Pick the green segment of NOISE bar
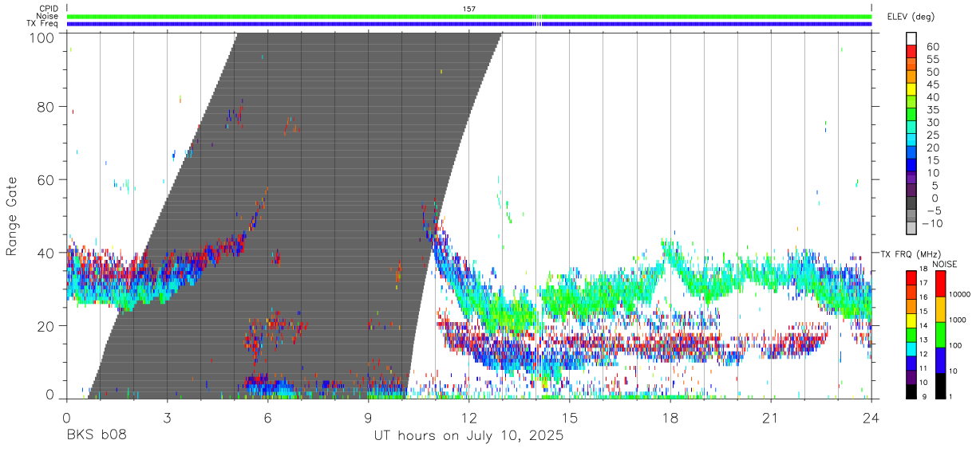Viewport: 980px width, 452px height. (x=940, y=334)
